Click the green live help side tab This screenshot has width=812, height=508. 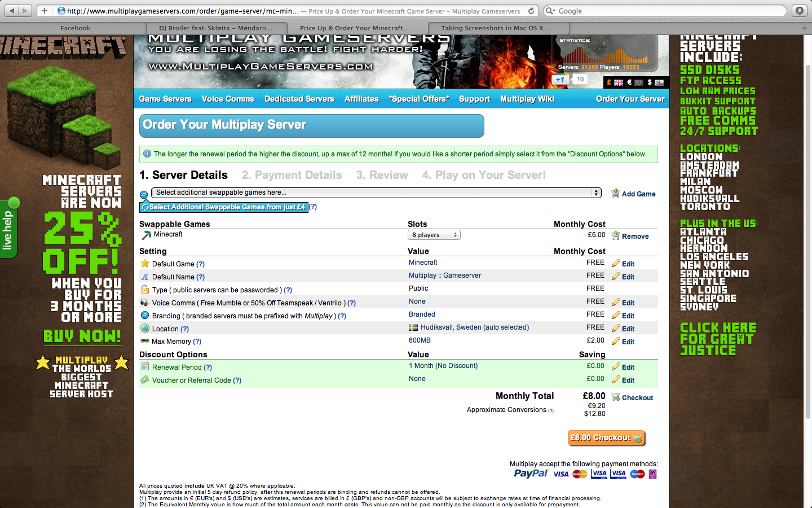(x=8, y=229)
